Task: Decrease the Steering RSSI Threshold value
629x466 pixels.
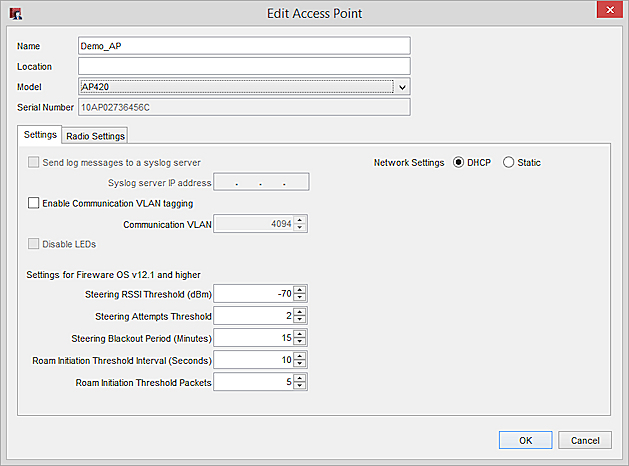Action: [300, 298]
